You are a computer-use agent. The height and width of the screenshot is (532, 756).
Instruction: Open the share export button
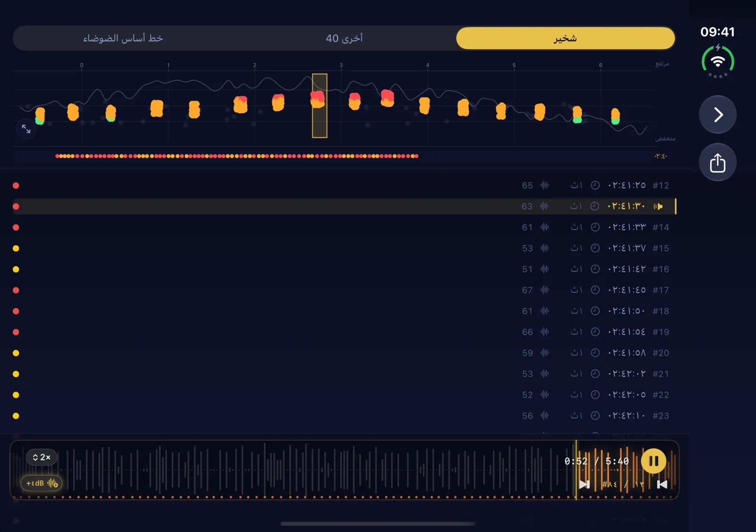718,163
